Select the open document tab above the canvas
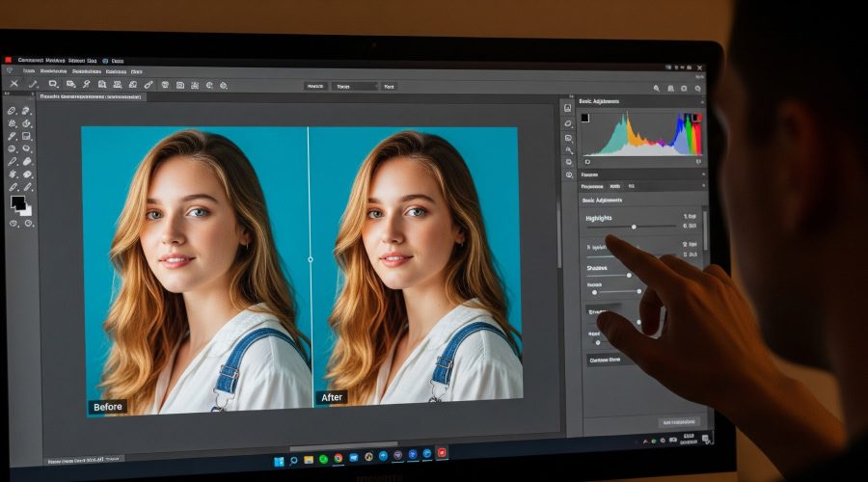This screenshot has width=868, height=482. click(91, 96)
